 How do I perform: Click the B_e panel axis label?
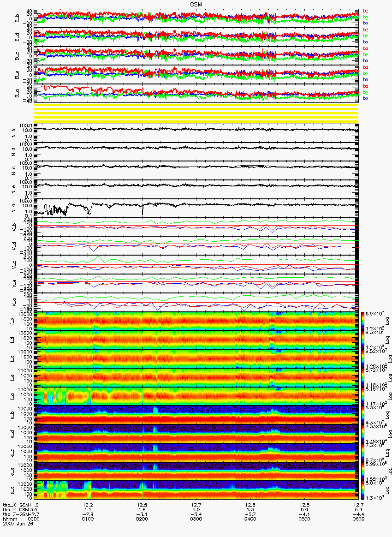click(x=17, y=75)
